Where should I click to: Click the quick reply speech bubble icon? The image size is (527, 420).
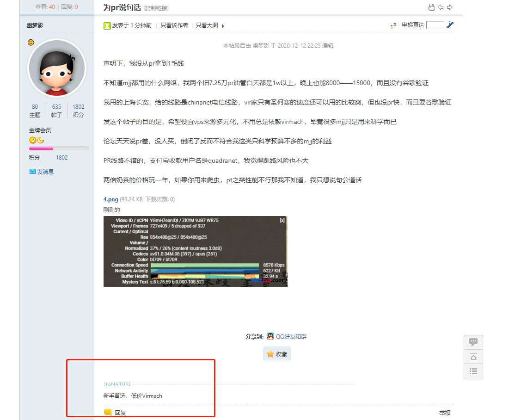pyautogui.click(x=473, y=342)
